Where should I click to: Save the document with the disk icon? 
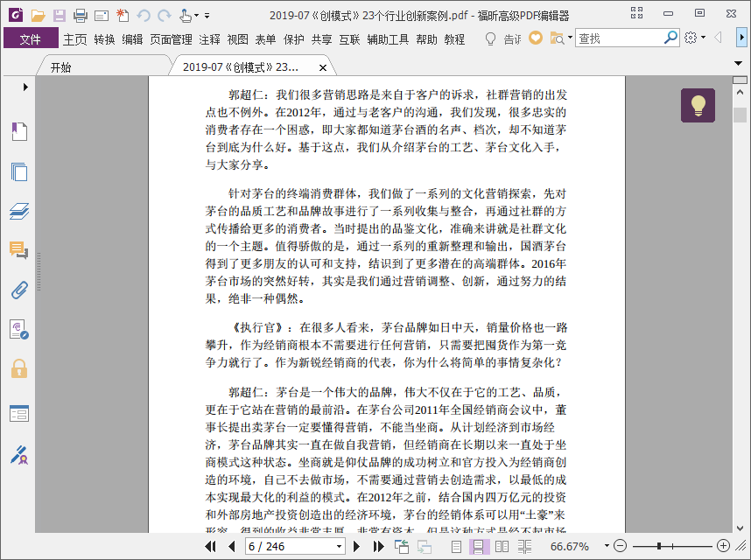click(60, 16)
